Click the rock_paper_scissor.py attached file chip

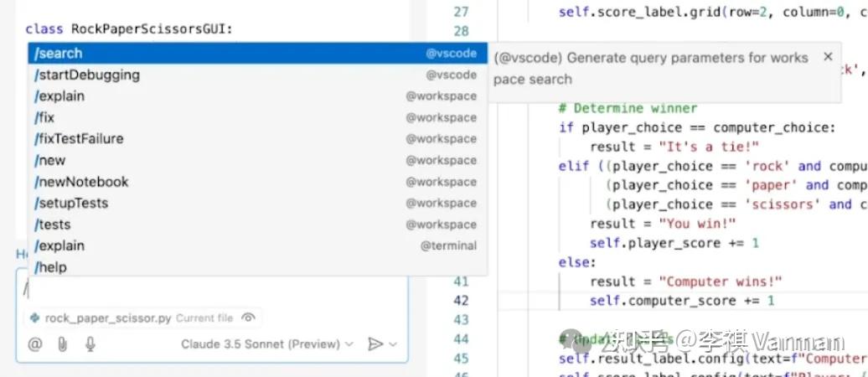pyautogui.click(x=142, y=318)
